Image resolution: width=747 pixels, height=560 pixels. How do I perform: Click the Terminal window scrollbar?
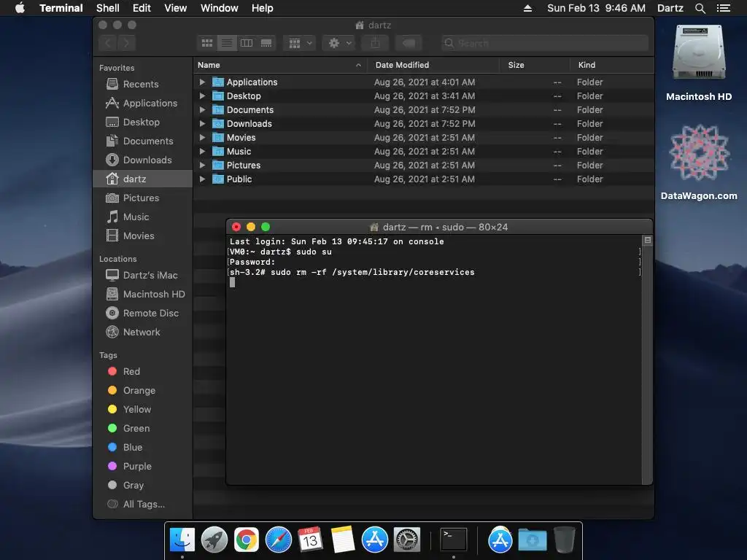tap(647, 359)
